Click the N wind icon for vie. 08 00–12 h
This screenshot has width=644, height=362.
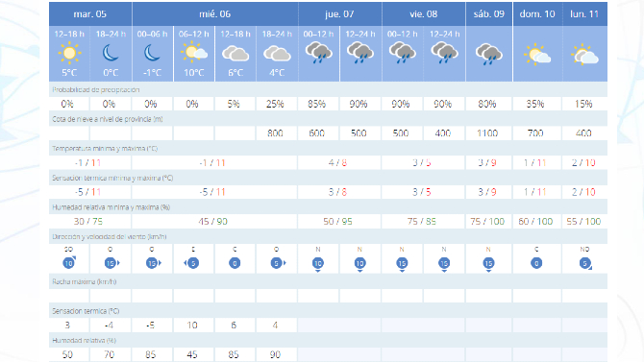pos(402,264)
